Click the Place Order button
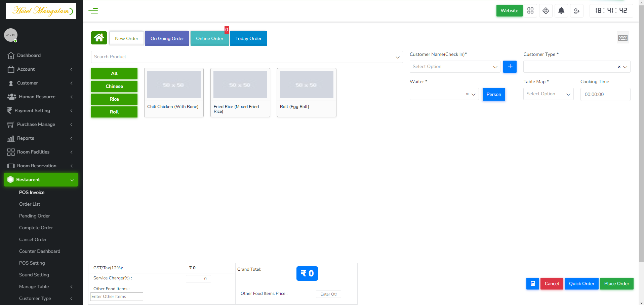Screen dimensions: 644x305 tap(616, 283)
